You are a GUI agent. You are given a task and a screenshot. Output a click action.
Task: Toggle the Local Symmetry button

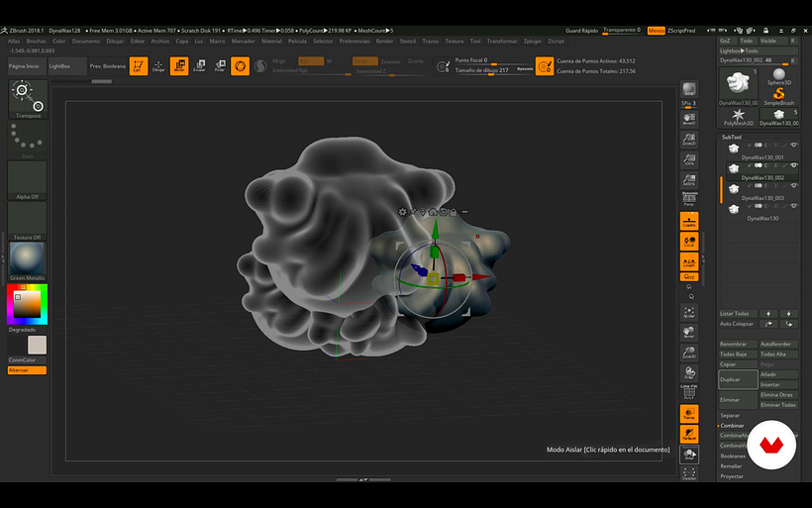[689, 261]
